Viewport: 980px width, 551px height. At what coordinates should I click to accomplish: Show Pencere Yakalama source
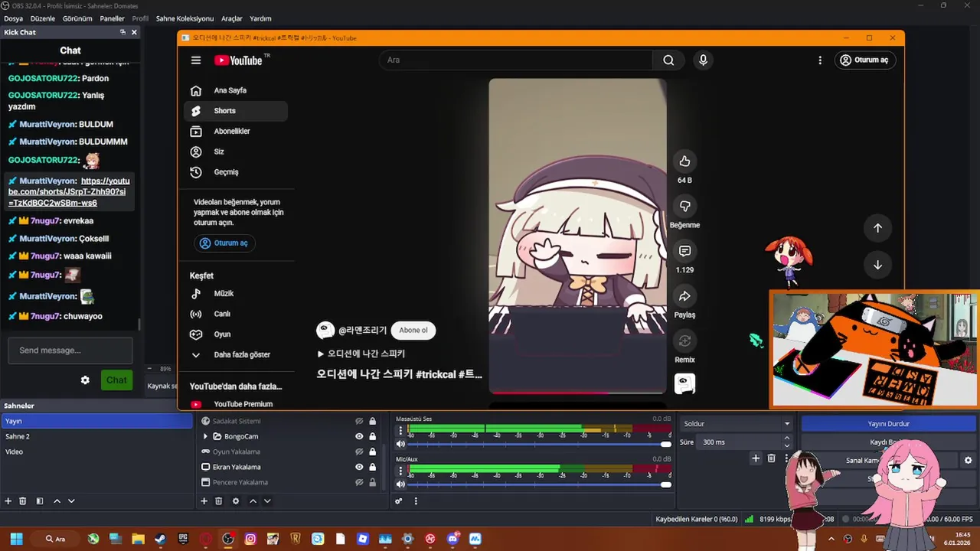(x=359, y=482)
